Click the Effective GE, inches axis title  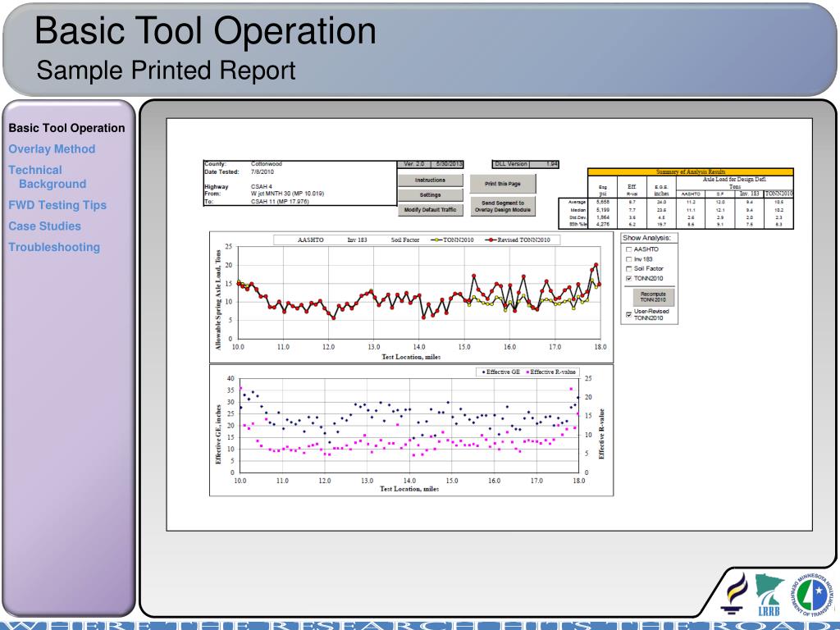coord(218,434)
